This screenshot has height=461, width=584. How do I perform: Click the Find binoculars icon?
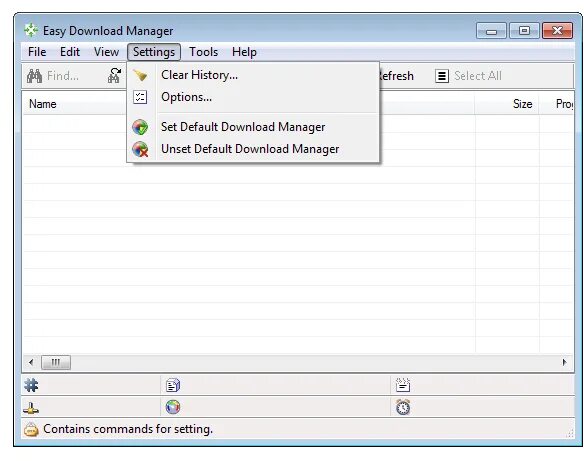coord(34,76)
